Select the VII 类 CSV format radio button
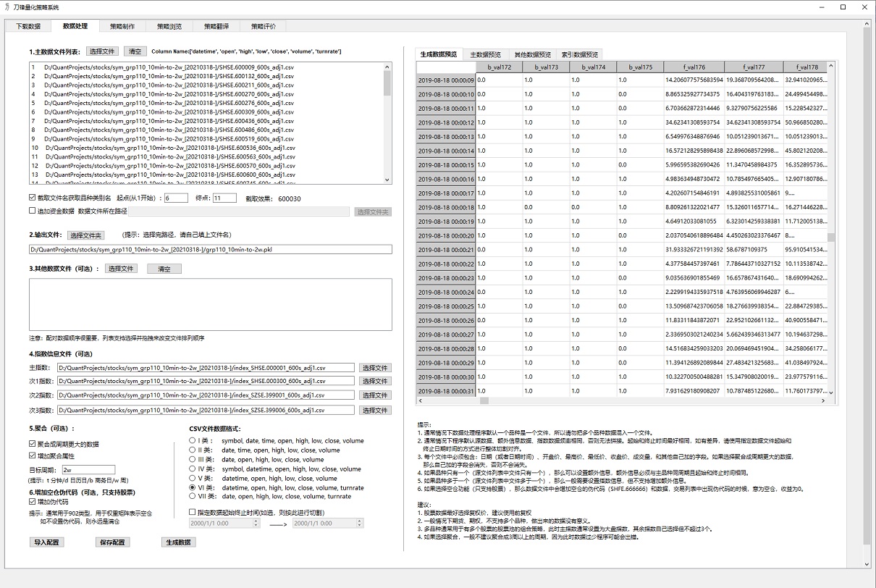 [192, 497]
